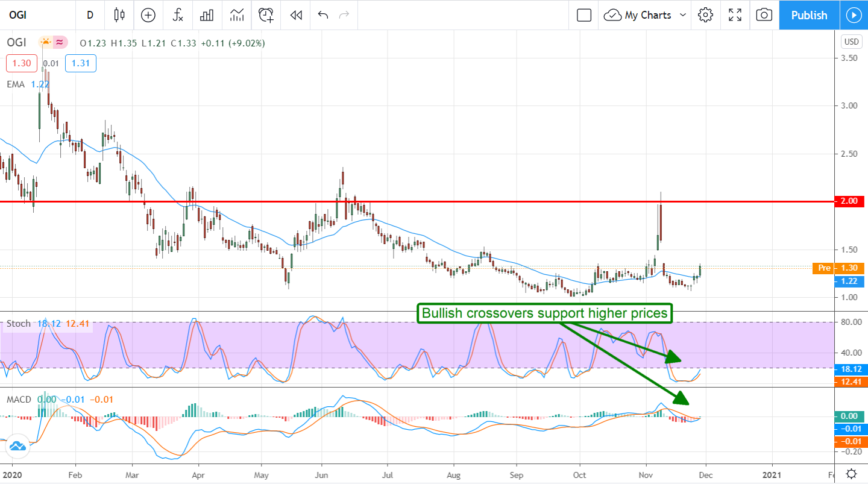Viewport: 868px width, 484px height.
Task: Expand the My Charts dropdown
Action: [x=646, y=15]
